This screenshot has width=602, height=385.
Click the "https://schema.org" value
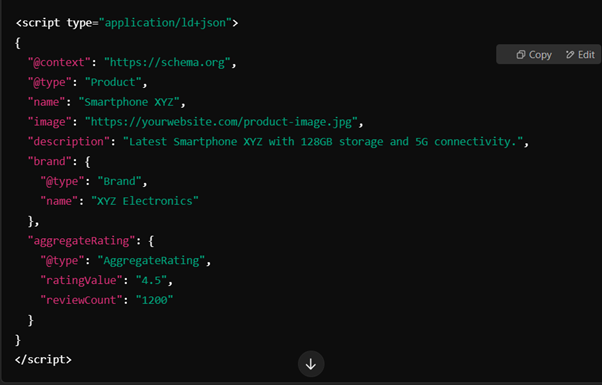pyautogui.click(x=167, y=62)
